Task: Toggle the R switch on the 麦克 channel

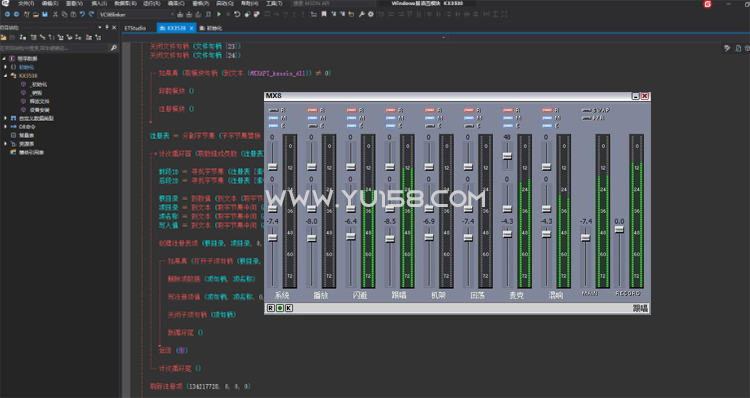Action: click(508, 111)
